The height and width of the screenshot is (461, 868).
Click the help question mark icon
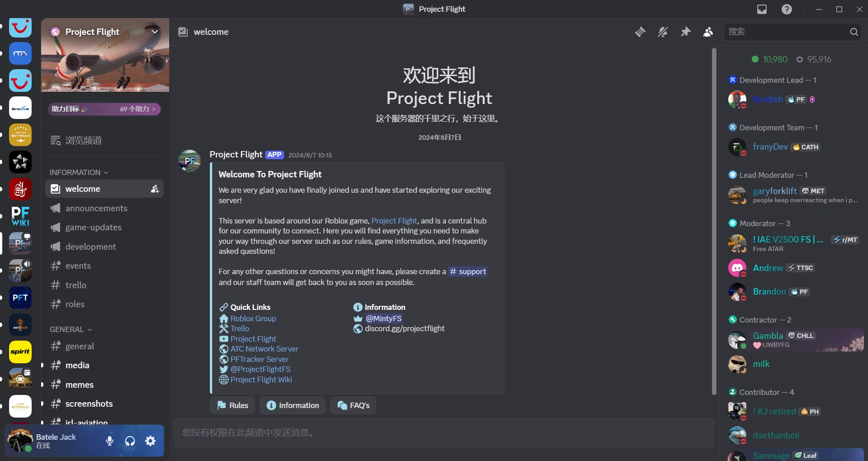point(787,9)
